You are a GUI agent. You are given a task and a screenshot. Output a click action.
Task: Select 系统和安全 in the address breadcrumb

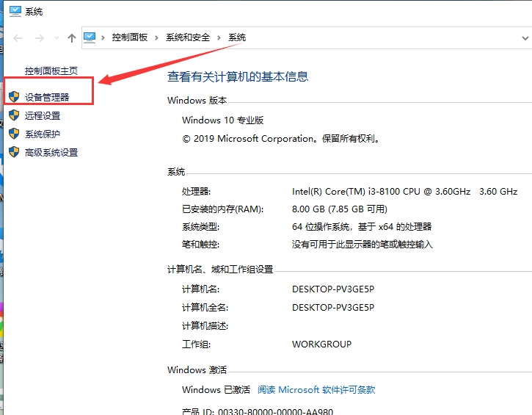188,37
